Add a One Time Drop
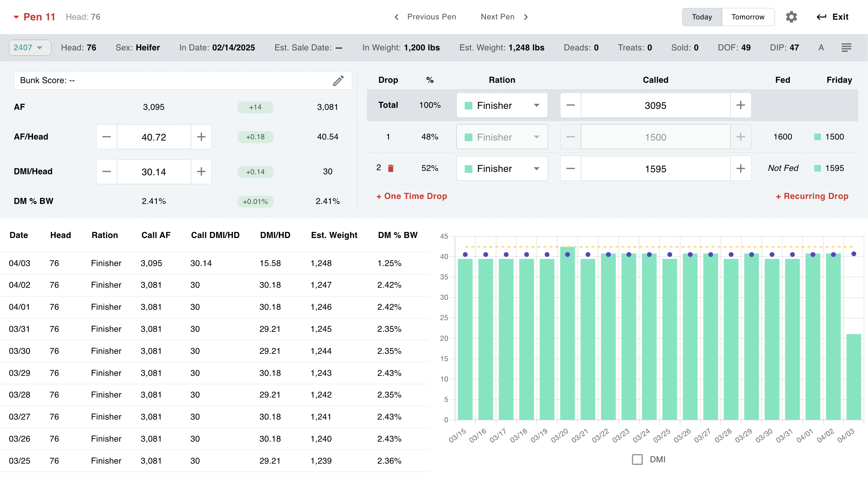This screenshot has width=868, height=490. click(411, 196)
